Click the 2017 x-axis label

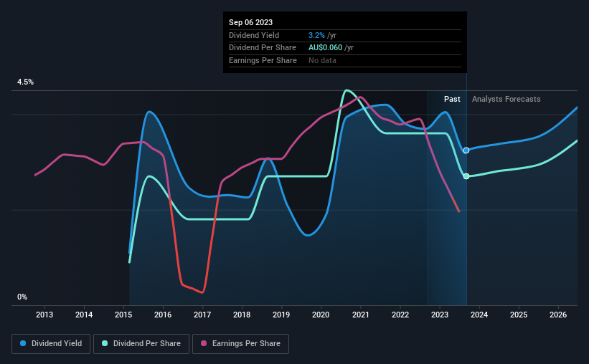[x=202, y=315]
